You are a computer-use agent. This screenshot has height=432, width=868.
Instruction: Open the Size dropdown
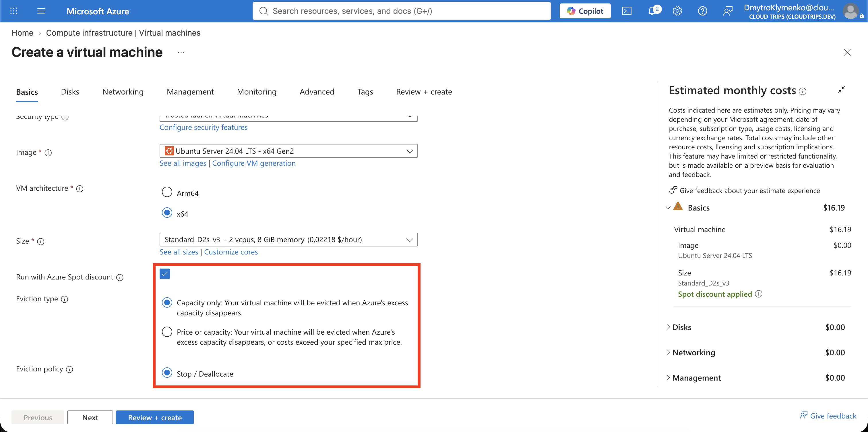288,240
